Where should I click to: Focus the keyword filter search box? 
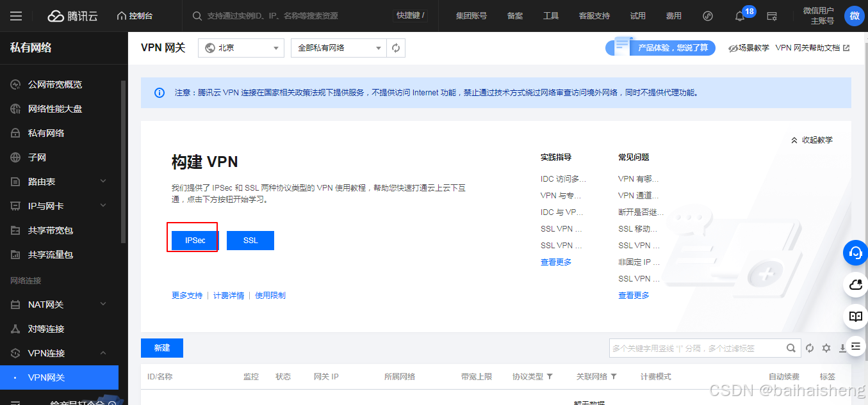[695, 348]
